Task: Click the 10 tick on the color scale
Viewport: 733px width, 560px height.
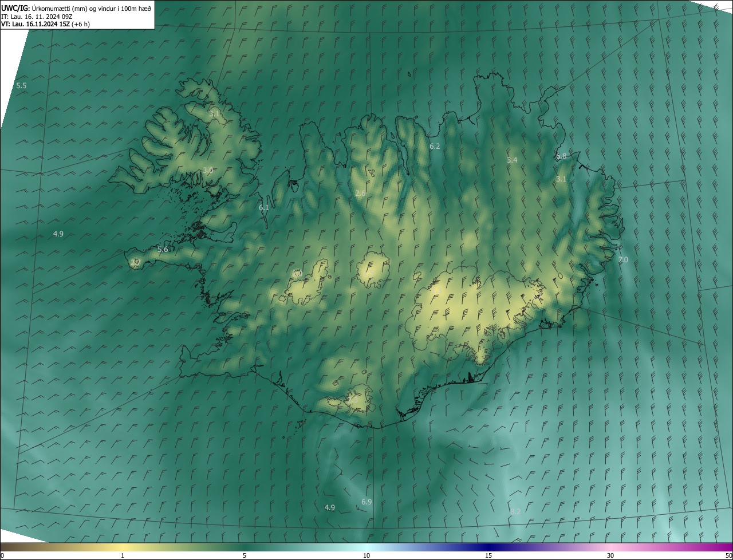Action: (366, 556)
